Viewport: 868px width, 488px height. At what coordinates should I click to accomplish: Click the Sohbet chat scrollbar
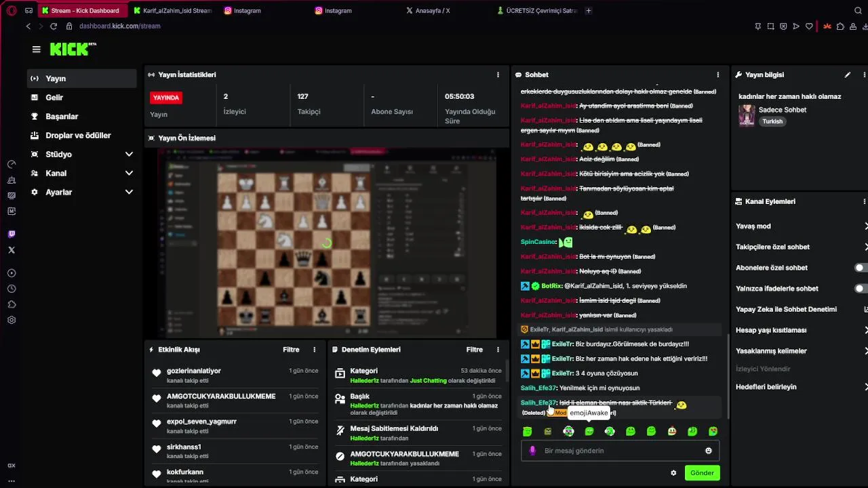pos(728,376)
